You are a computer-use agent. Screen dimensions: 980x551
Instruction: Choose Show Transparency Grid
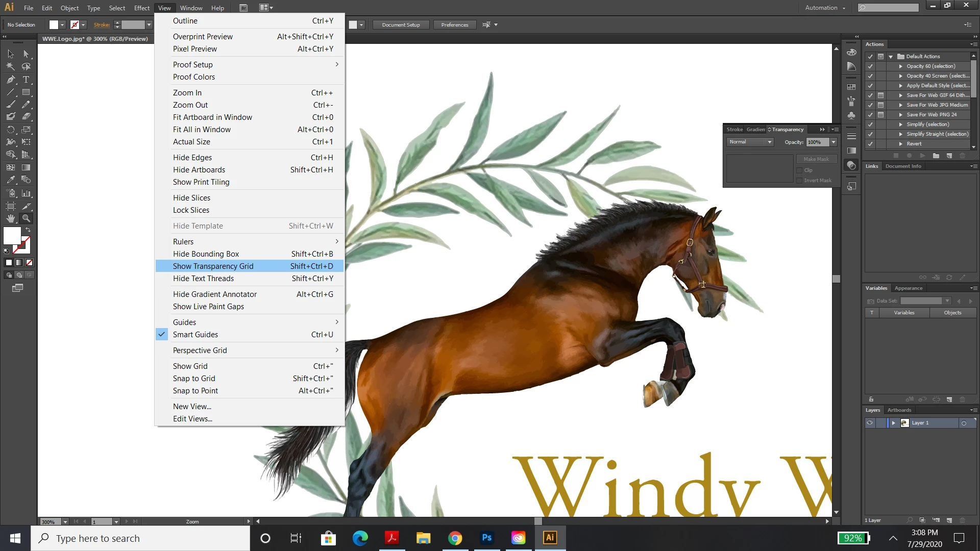[x=213, y=266]
